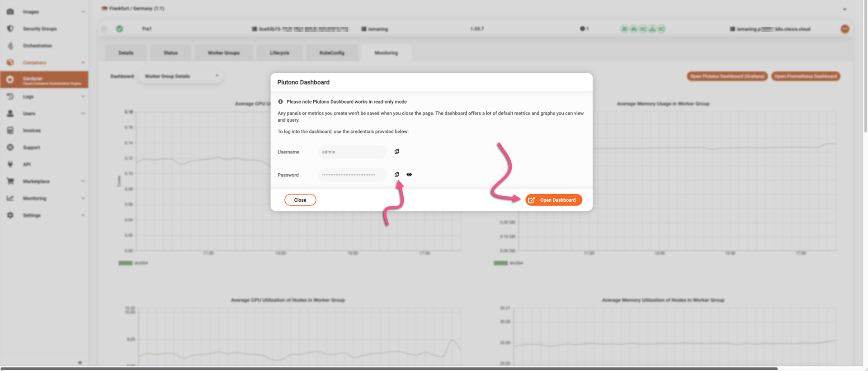Click the orange minus icon on cluster row
This screenshot has height=371, width=868.
pyautogui.click(x=844, y=29)
